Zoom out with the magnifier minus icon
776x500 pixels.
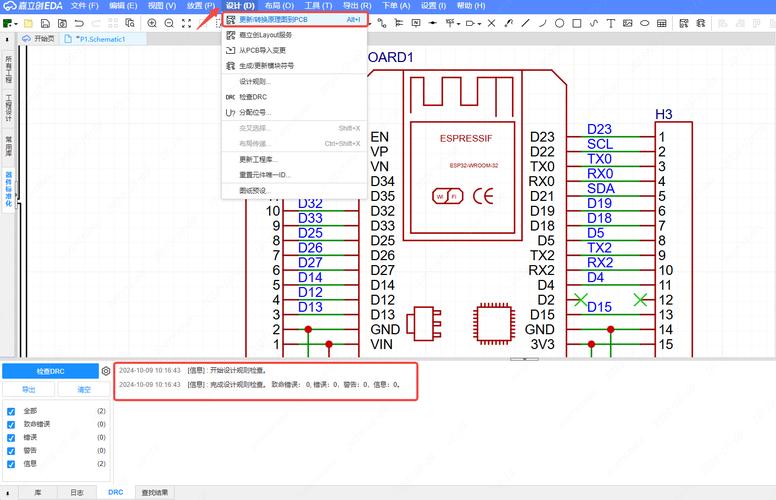[169, 23]
